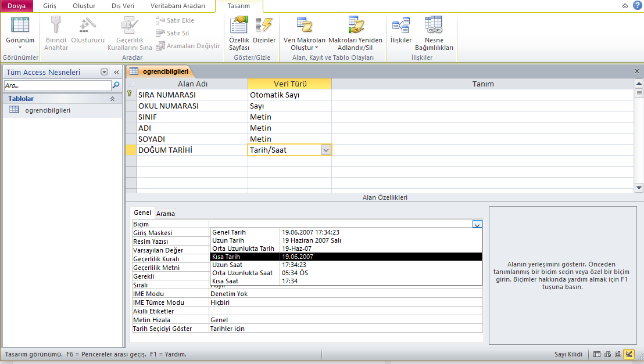Screen dimensions: 644x364
Task: Click the SIRA NUMARASI field name cell
Action: tap(192, 95)
